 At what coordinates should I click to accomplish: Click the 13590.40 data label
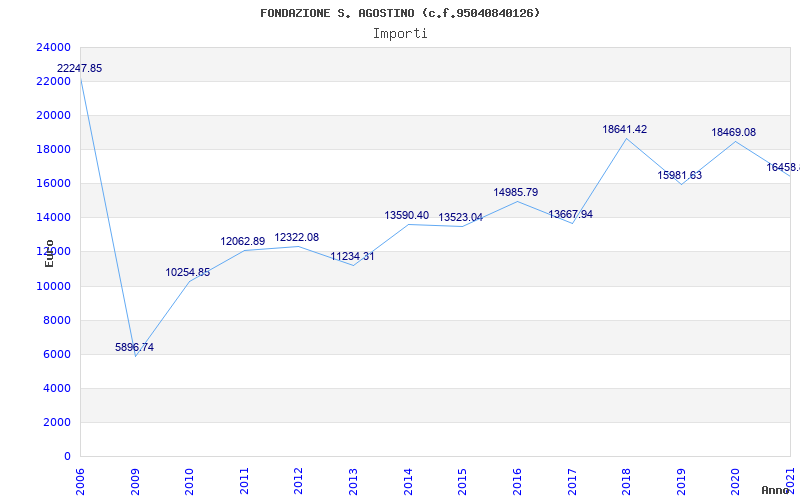[x=407, y=215]
